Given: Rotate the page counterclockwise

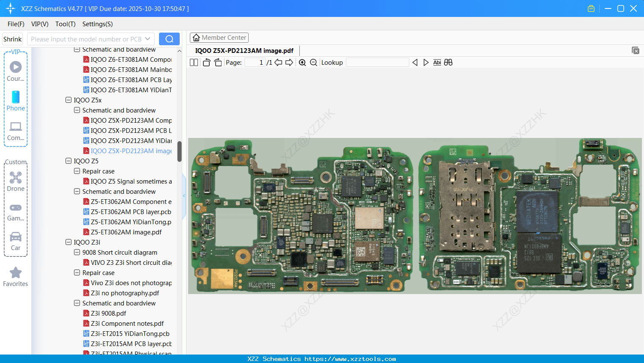Looking at the screenshot, I should (206, 63).
